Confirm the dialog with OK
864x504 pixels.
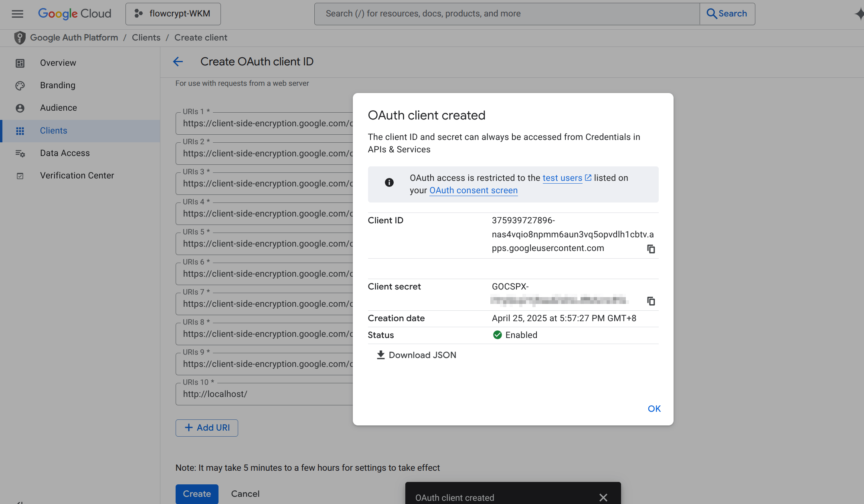654,409
